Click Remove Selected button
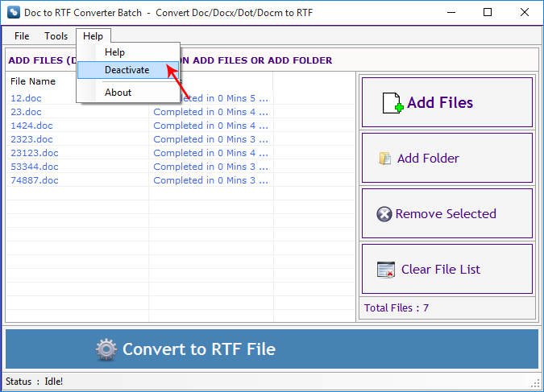544x392 pixels. click(446, 213)
